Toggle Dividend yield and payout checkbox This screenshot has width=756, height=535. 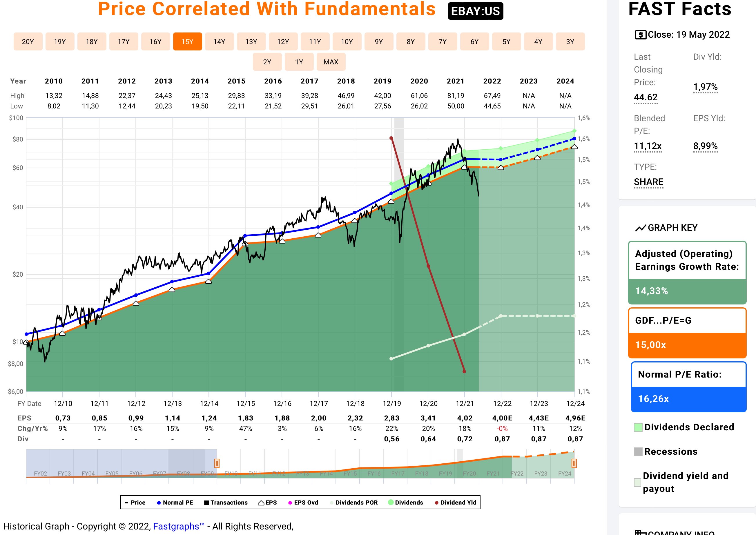[x=637, y=482]
